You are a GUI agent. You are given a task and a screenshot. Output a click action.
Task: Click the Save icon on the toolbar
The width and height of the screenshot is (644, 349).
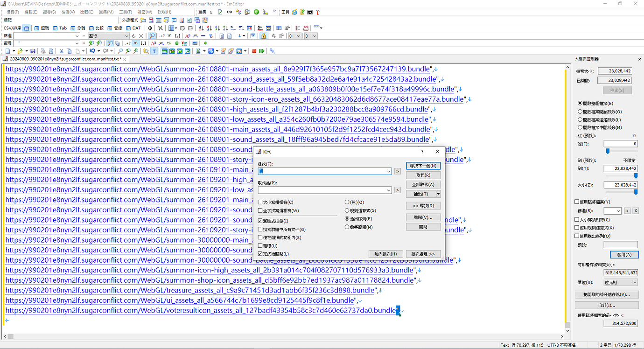tap(33, 50)
